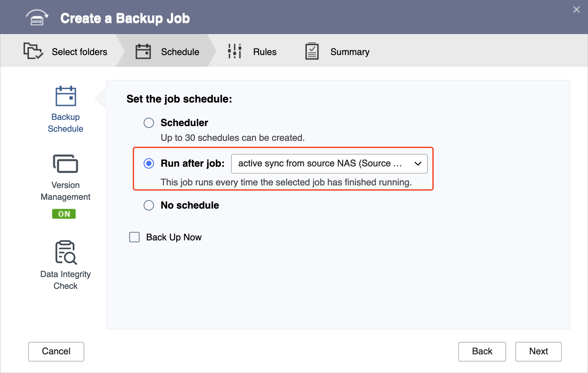
Task: Open Version Management sidebar icon
Action: click(66, 164)
